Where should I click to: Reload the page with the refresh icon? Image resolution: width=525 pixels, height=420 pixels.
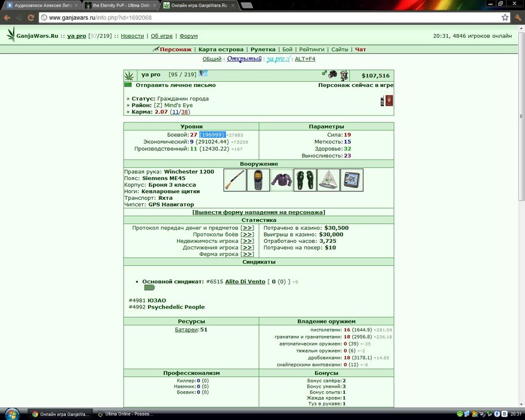31,17
